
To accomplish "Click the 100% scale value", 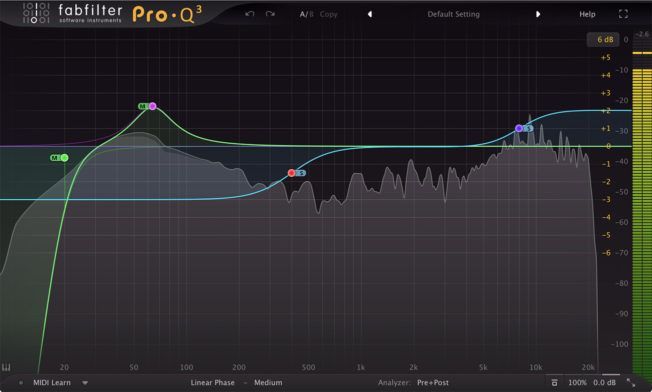I will pos(577,382).
